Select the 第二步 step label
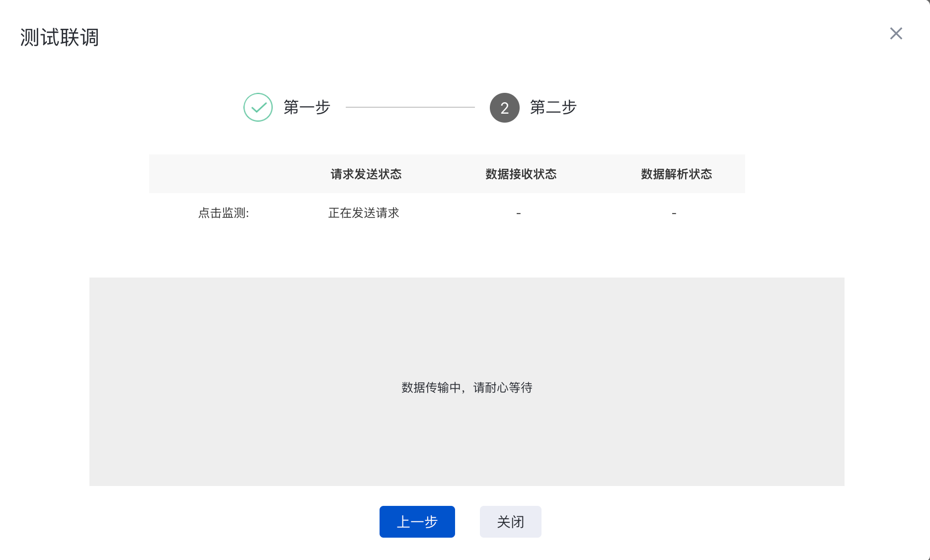The height and width of the screenshot is (560, 930). [x=553, y=107]
